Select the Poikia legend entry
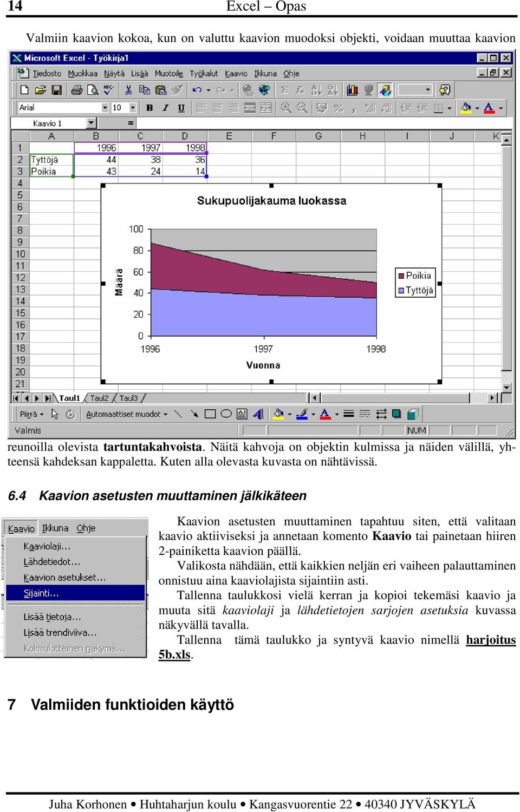Screen dimensions: 520x812 pos(415,276)
